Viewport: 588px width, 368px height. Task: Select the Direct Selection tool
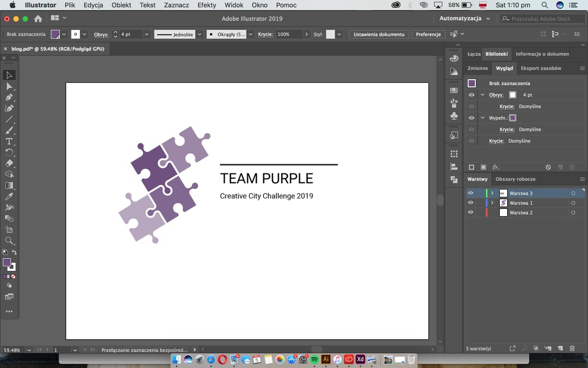coord(9,86)
